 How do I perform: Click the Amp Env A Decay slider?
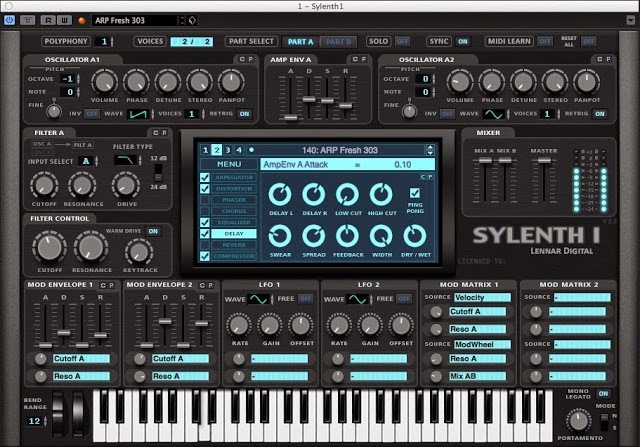pos(309,99)
